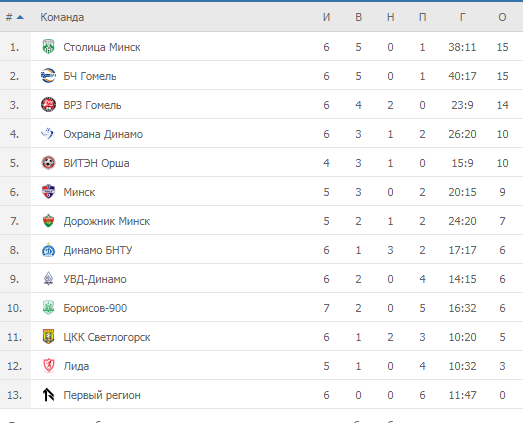This screenshot has width=523, height=423.
Task: Click the БЧ Гомель team logo
Action: point(48,76)
